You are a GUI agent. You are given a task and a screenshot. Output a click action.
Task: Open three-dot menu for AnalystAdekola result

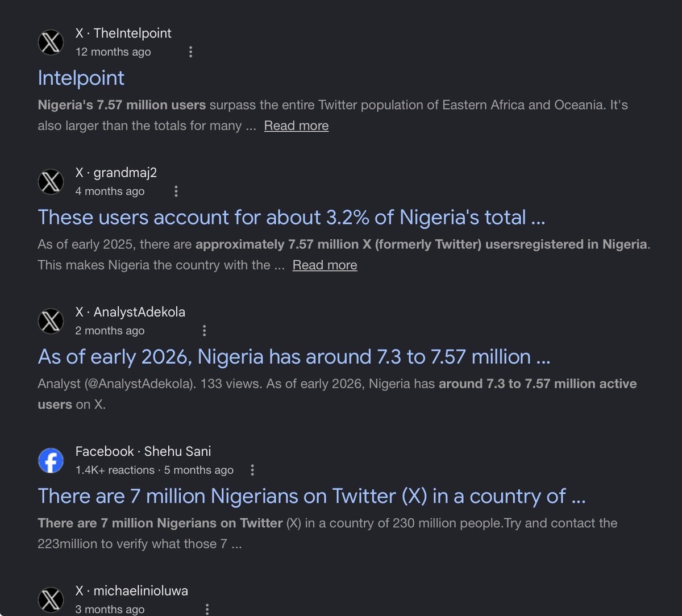pos(205,331)
